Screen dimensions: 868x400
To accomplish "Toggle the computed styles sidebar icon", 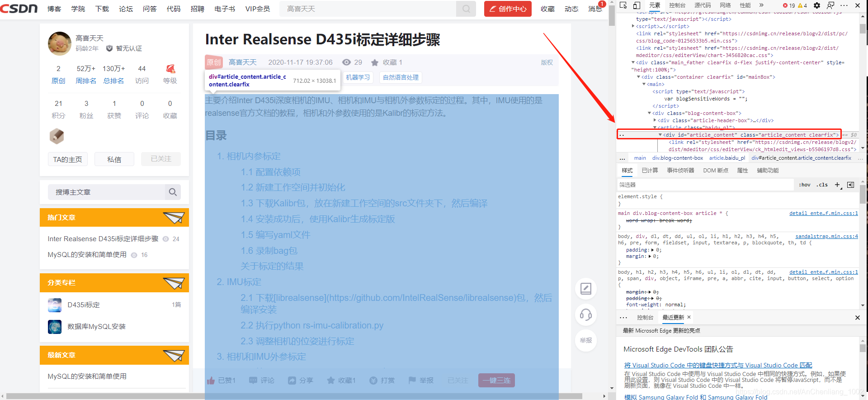I will [x=851, y=185].
